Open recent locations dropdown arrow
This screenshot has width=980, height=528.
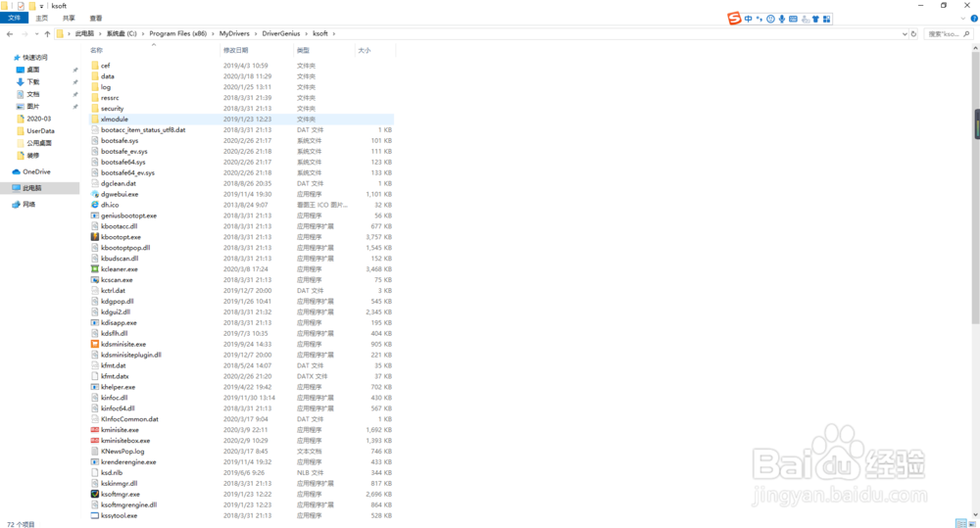[37, 33]
